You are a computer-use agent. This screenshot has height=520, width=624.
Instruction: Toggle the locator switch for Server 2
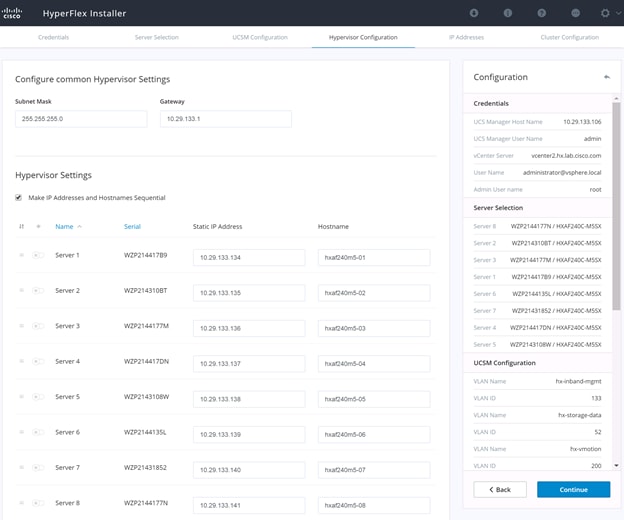[x=38, y=290]
